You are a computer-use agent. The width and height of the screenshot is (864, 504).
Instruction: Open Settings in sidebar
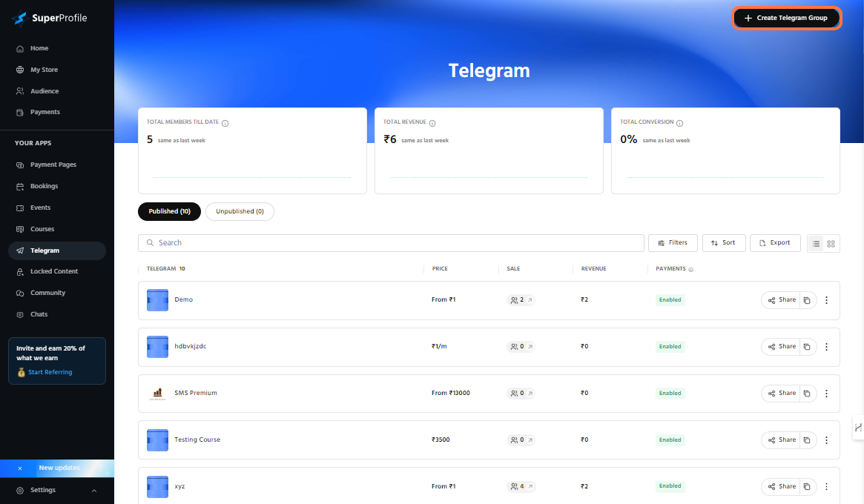click(43, 490)
